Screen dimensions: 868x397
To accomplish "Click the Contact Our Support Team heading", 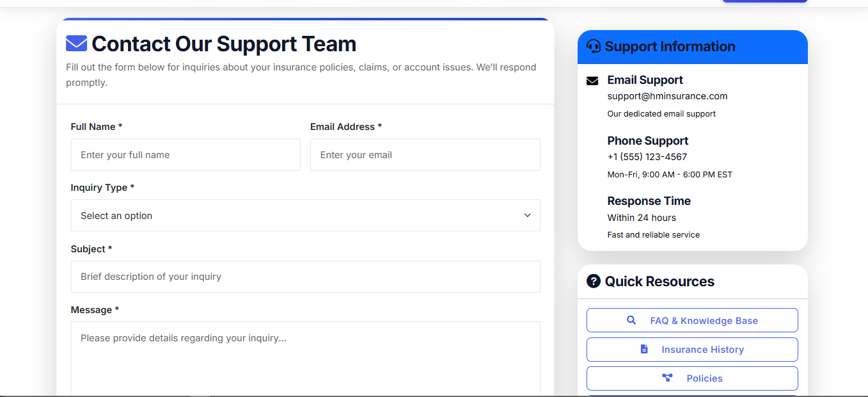I will coord(224,44).
